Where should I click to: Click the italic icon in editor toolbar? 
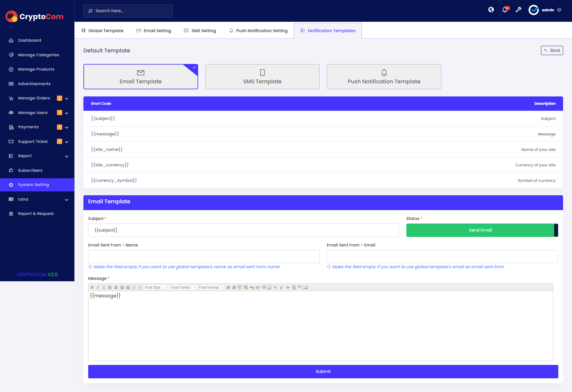[98, 287]
